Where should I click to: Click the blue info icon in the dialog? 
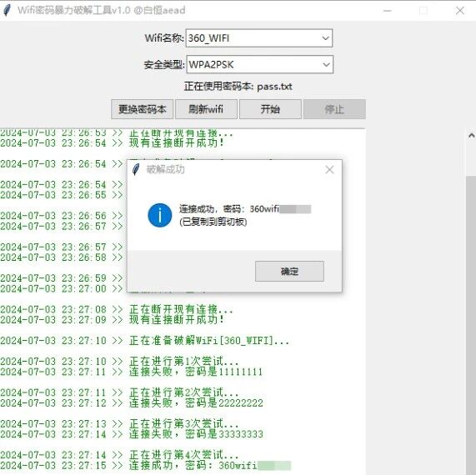pyautogui.click(x=160, y=215)
